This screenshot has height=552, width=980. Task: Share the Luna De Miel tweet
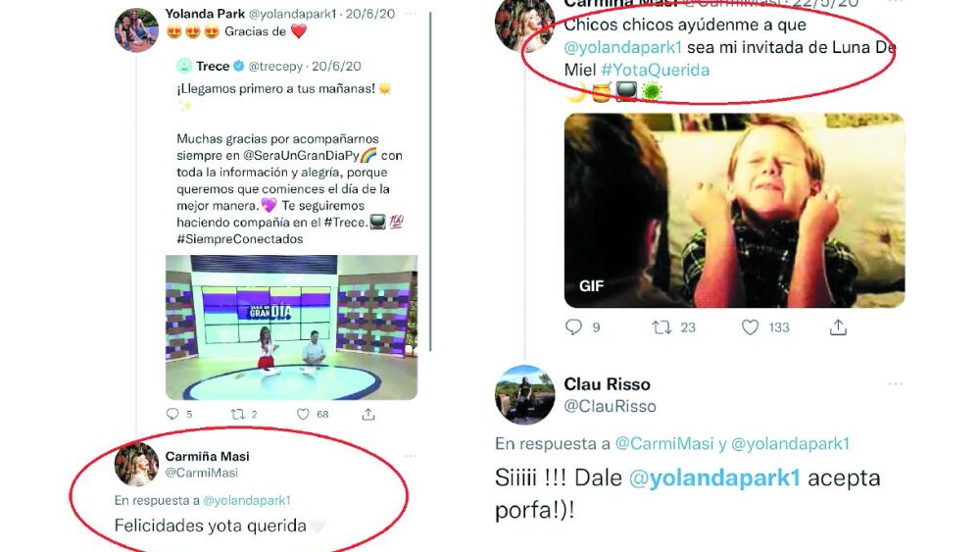pos(838,326)
